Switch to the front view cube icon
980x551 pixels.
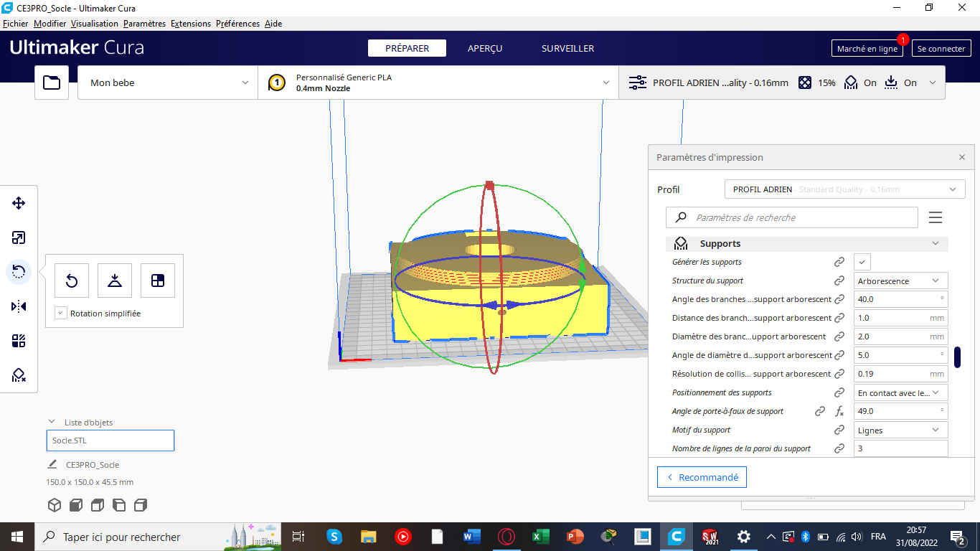click(76, 505)
